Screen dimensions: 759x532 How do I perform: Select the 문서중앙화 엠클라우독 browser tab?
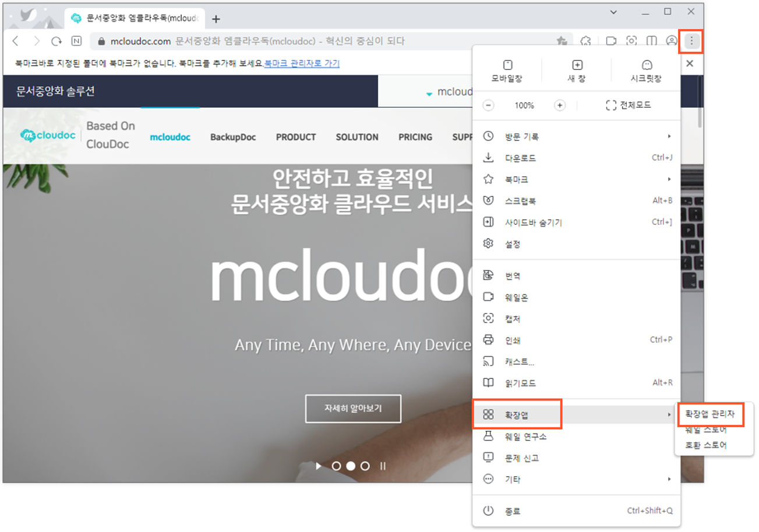point(135,19)
